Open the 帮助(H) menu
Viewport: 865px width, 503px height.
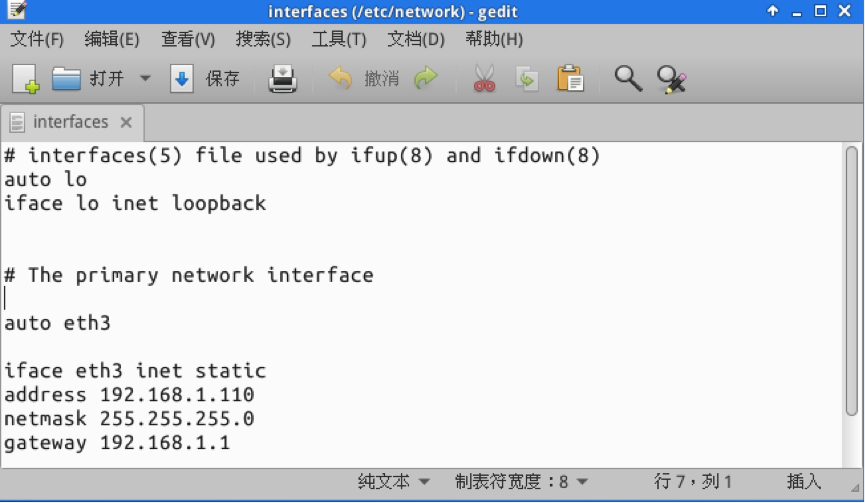494,39
